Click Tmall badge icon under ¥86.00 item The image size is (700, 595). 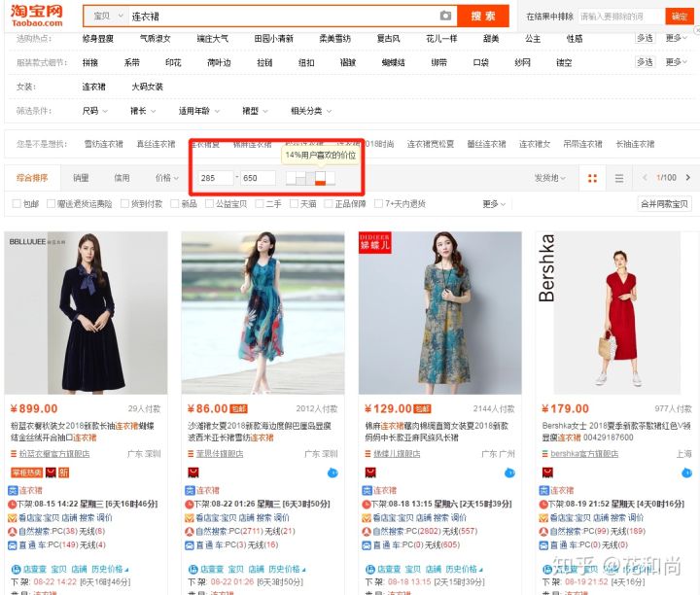tap(193, 472)
